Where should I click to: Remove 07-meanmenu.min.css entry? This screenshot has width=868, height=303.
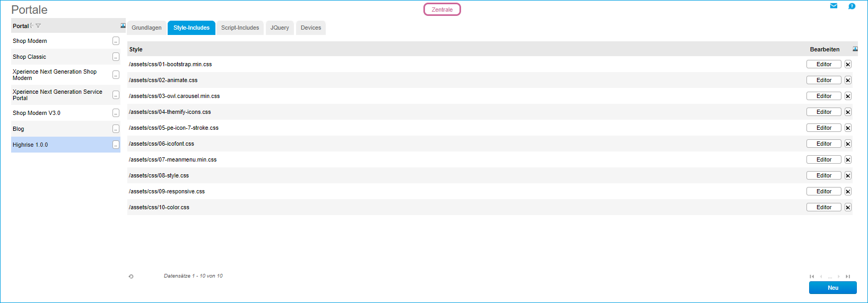[x=848, y=159]
